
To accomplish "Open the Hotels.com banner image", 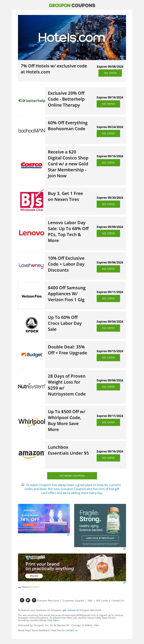I will [72, 38].
